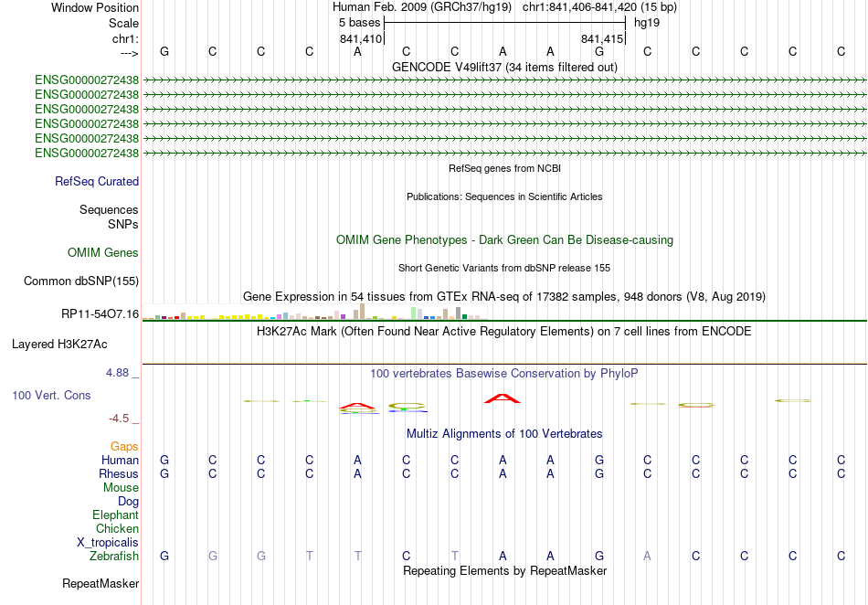This screenshot has width=868, height=605.
Task: Open 100 vertebrates Basewise Conservation by PhyloP title
Action: pyautogui.click(x=504, y=374)
